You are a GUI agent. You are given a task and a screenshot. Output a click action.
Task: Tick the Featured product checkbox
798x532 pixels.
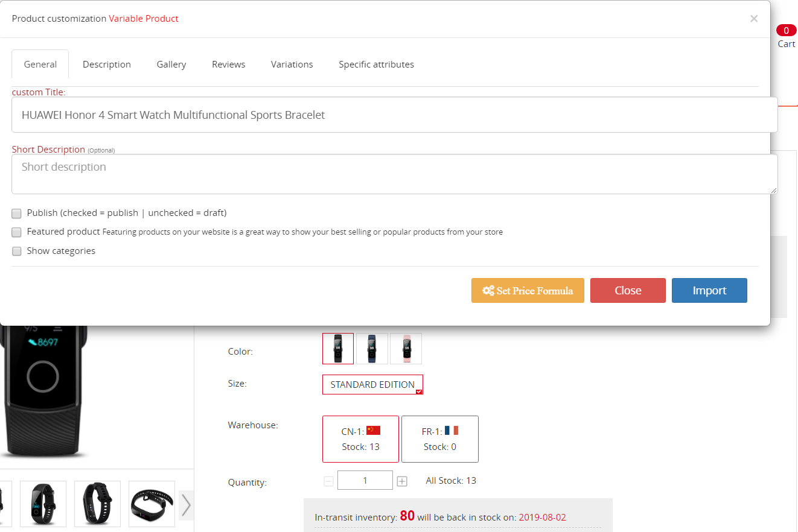17,232
